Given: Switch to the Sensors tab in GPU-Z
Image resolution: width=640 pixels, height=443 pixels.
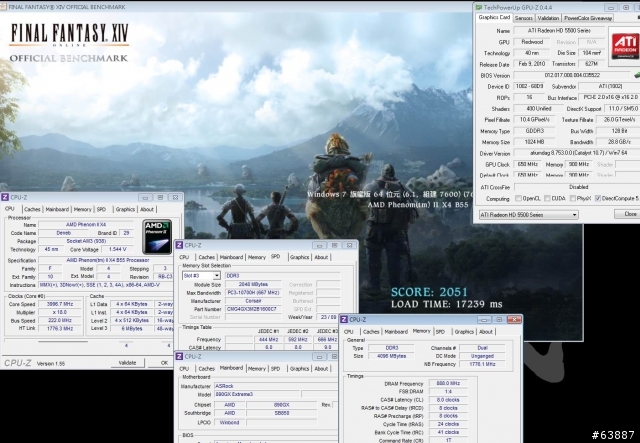Looking at the screenshot, I should (524, 18).
